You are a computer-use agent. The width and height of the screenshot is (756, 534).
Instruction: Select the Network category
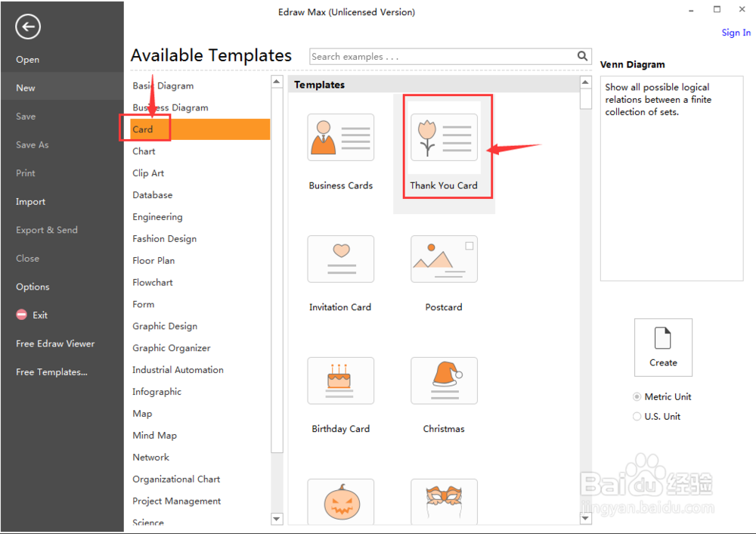[151, 457]
